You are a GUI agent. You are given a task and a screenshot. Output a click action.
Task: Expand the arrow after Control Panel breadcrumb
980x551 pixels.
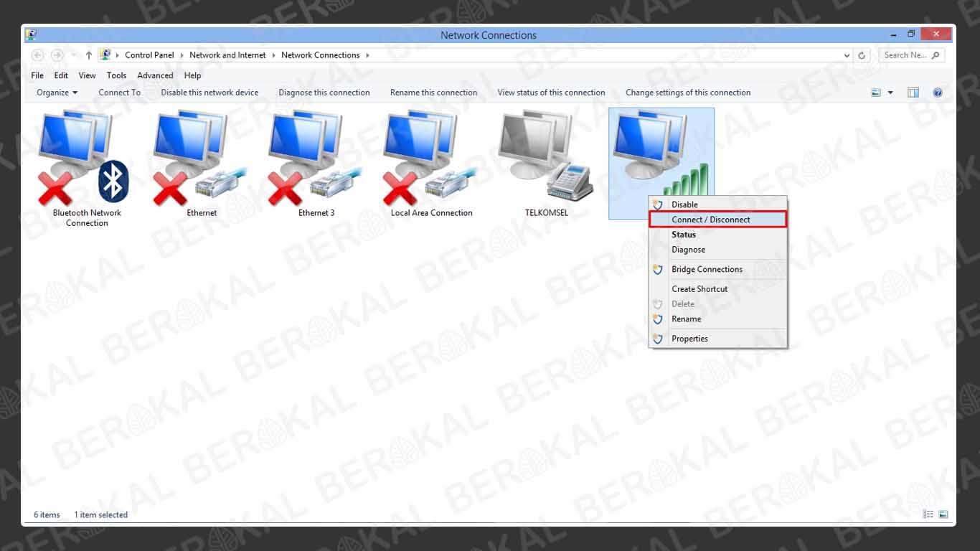coord(182,55)
